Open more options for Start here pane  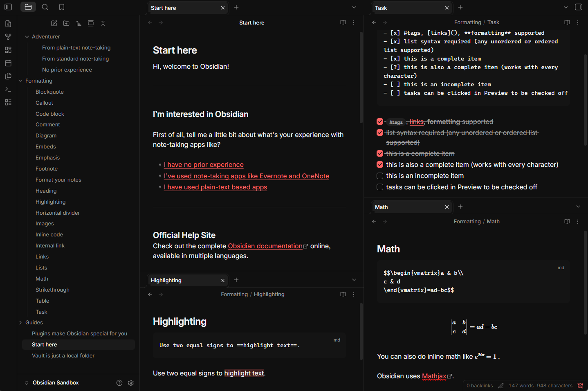(x=354, y=22)
